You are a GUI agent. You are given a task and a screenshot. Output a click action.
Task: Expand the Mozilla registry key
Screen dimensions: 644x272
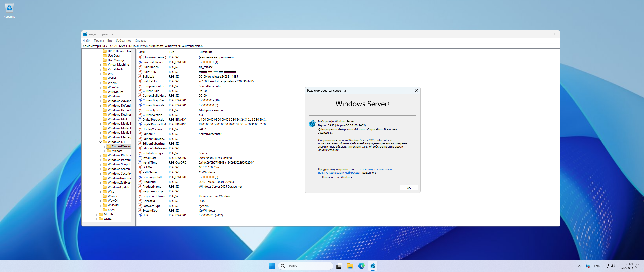[96, 215]
